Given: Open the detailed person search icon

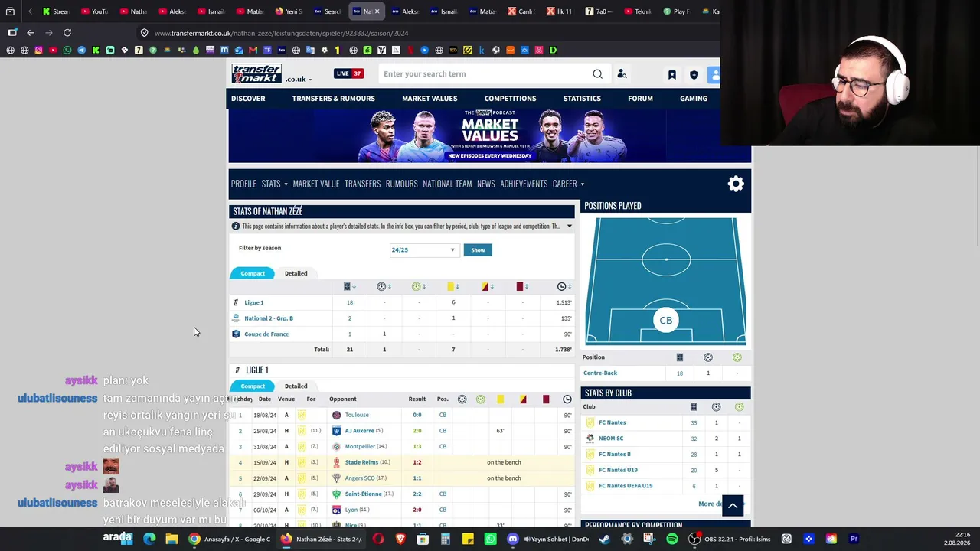Looking at the screenshot, I should click(622, 74).
